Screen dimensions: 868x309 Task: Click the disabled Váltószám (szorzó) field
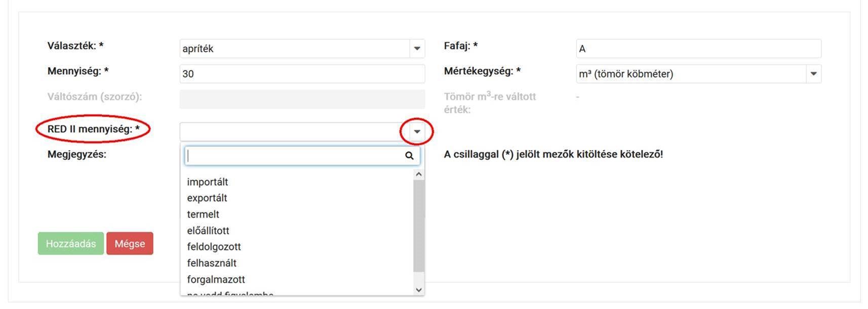[302, 99]
